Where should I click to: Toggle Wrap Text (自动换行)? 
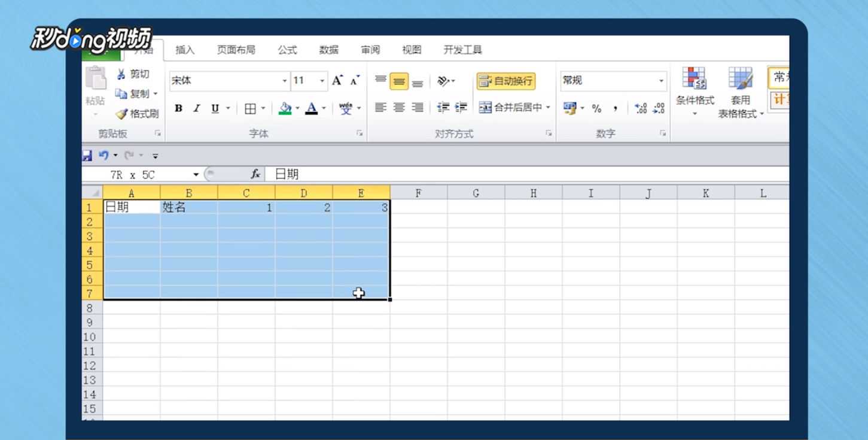point(505,81)
